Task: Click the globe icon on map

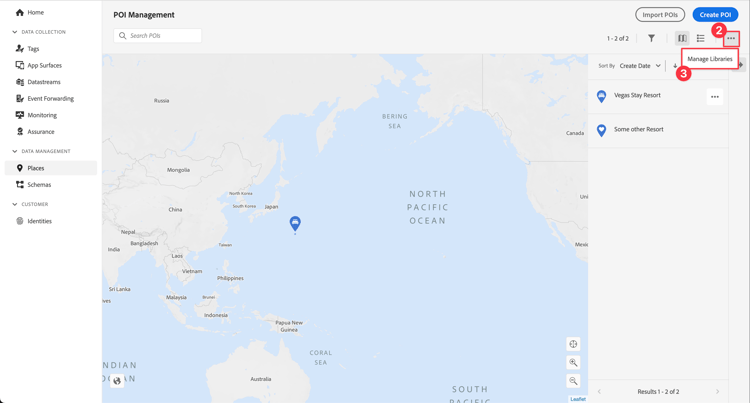Action: [117, 381]
